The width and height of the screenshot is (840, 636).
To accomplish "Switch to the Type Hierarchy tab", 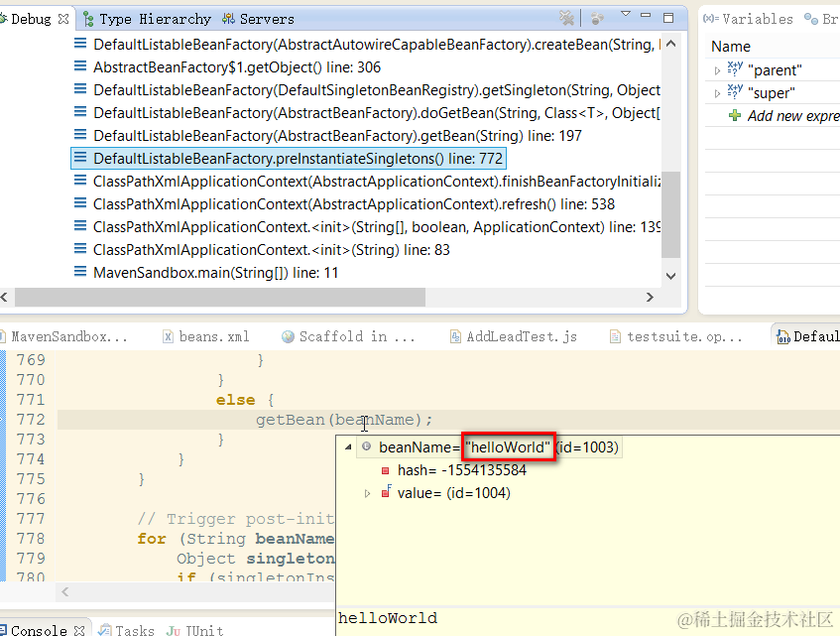I will point(148,19).
